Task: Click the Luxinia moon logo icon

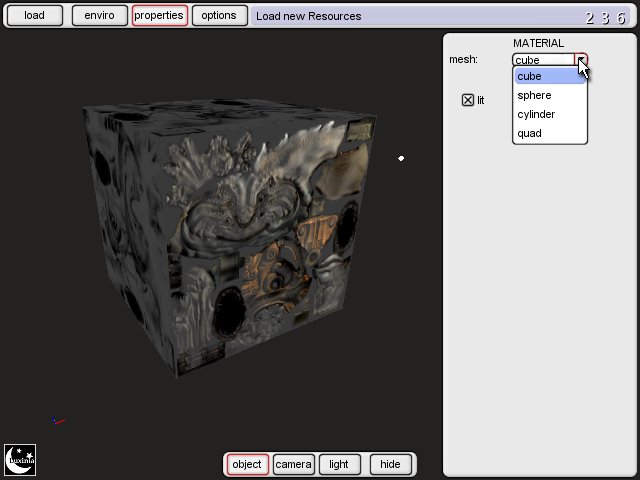Action: (x=20, y=460)
